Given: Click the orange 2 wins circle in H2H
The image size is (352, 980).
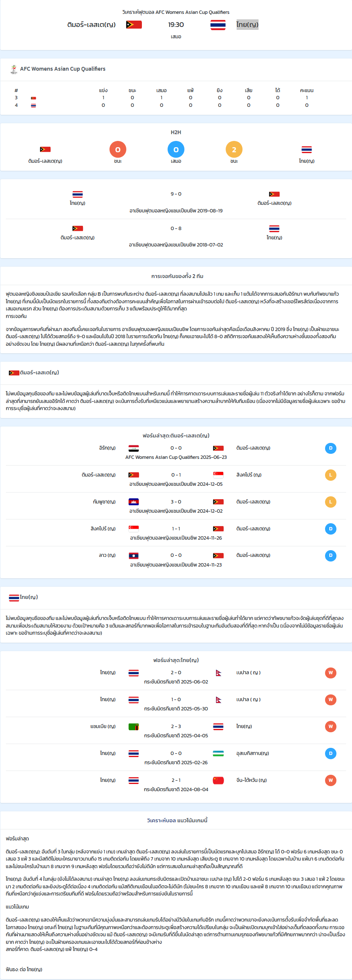Looking at the screenshot, I should pos(234,150).
